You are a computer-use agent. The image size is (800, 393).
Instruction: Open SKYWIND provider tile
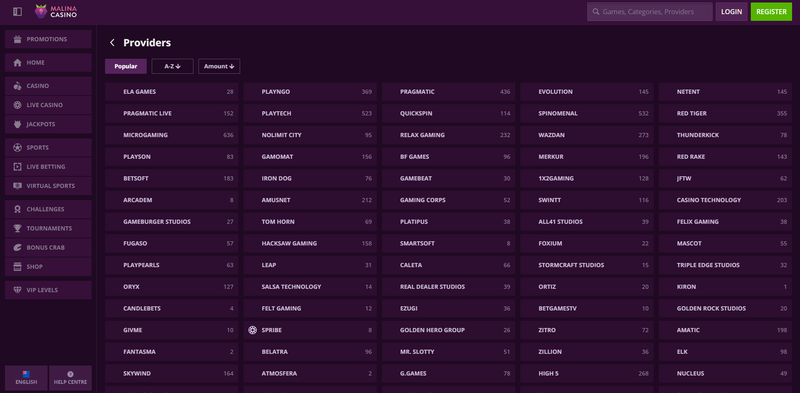172,374
